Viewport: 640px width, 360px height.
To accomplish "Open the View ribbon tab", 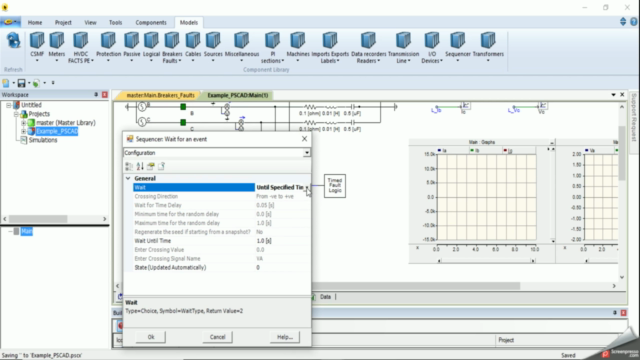I will pyautogui.click(x=90, y=22).
